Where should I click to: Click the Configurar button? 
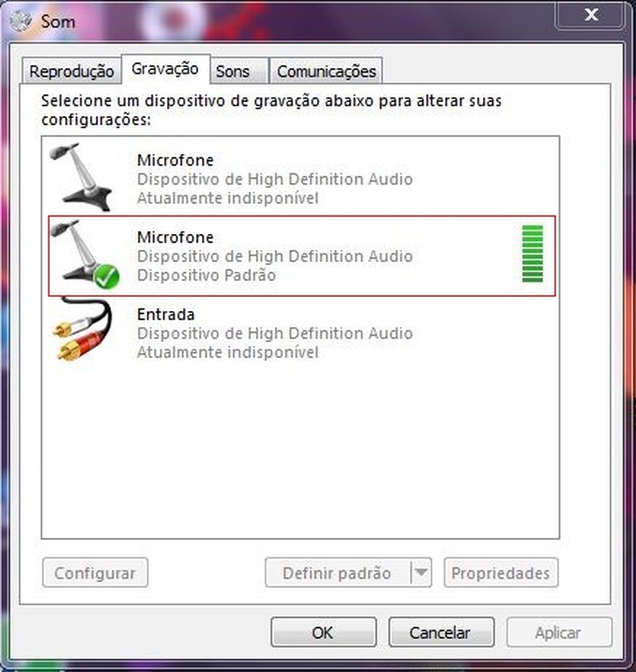(x=94, y=572)
